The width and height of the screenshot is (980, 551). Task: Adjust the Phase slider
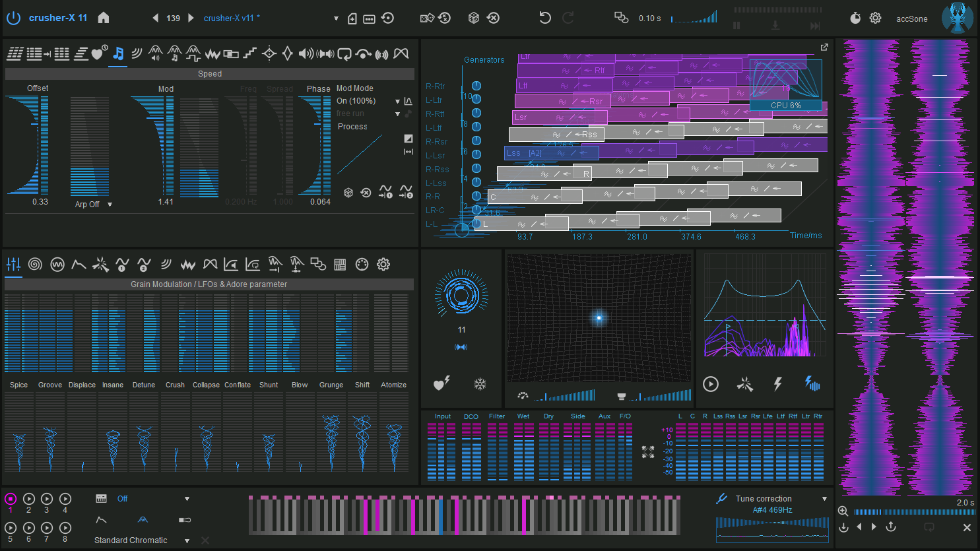315,145
